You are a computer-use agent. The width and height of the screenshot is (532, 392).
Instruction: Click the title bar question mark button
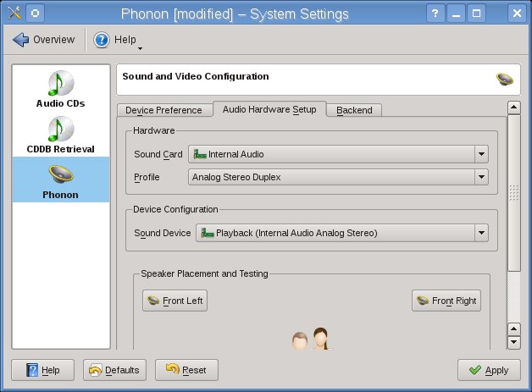coord(435,14)
